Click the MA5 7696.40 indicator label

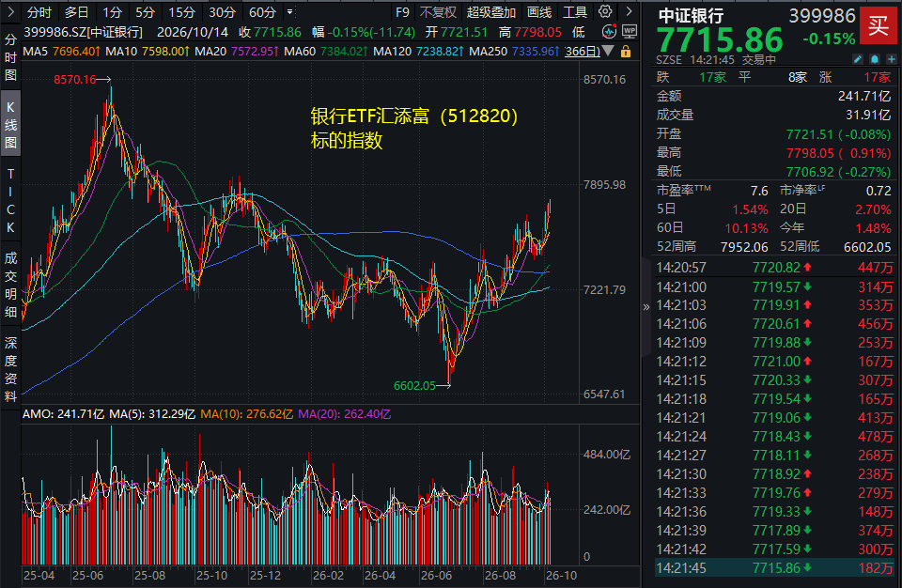point(62,52)
